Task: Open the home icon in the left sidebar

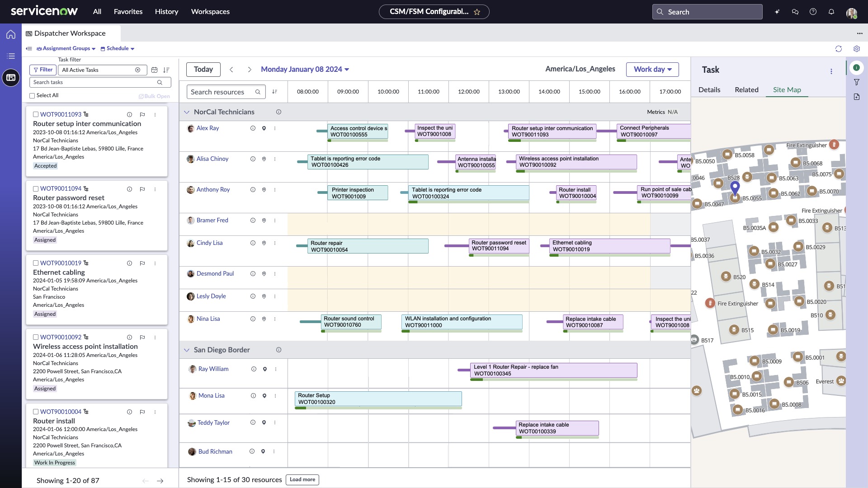Action: tap(11, 34)
